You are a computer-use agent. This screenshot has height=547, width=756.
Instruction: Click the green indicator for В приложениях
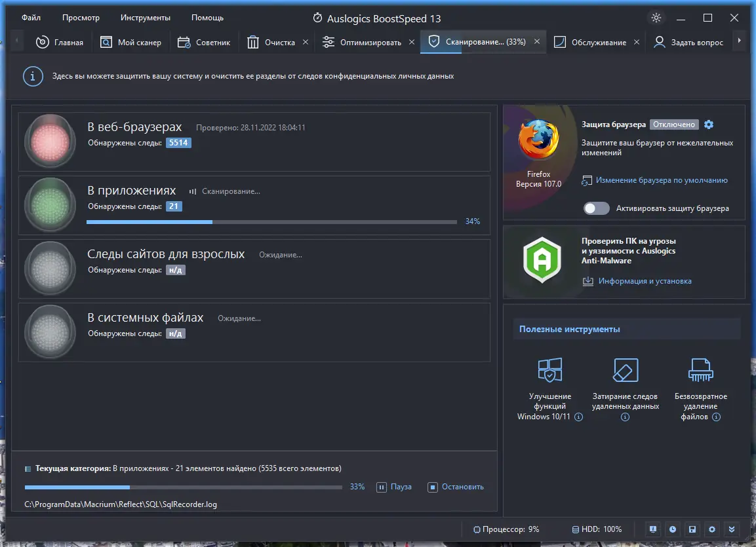50,205
